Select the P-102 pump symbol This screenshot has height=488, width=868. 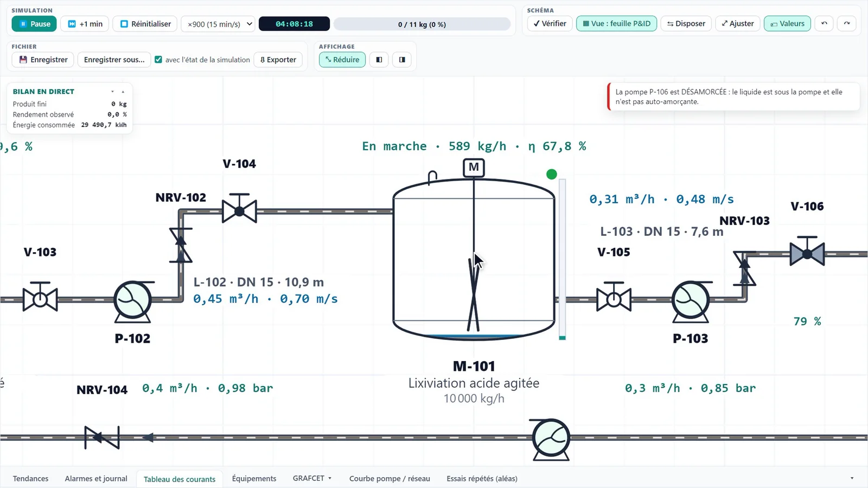click(x=132, y=301)
